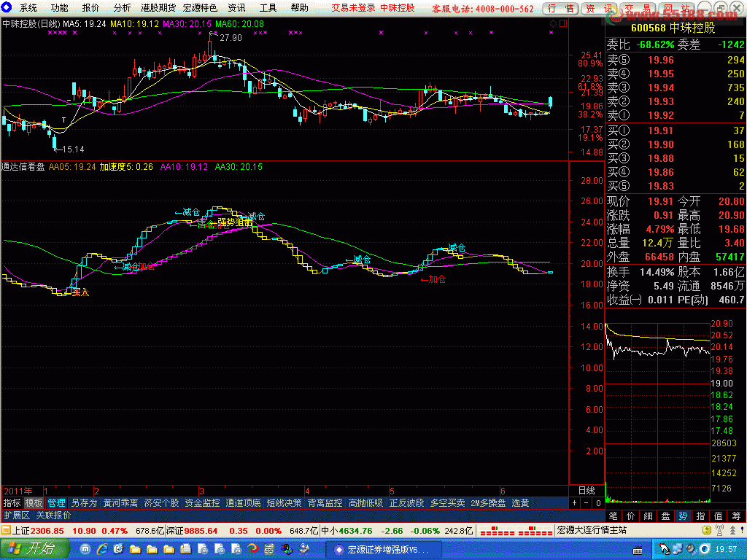The image size is (747, 560).
Task: Open the 宏源特色 menu
Action: [200, 7]
